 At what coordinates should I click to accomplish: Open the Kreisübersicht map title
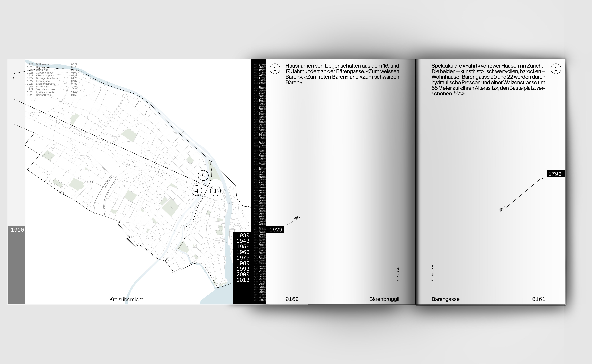[126, 299]
